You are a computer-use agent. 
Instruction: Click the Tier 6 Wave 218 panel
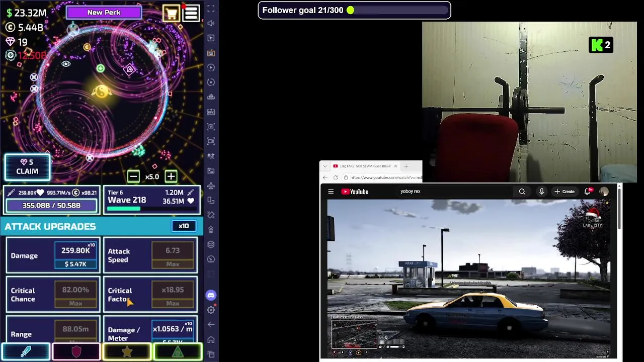pos(151,200)
